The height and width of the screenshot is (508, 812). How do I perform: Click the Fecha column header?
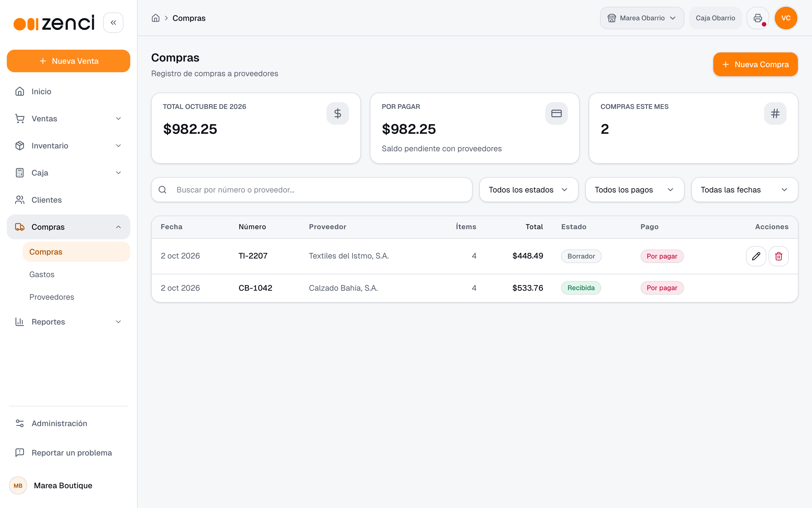(x=171, y=227)
